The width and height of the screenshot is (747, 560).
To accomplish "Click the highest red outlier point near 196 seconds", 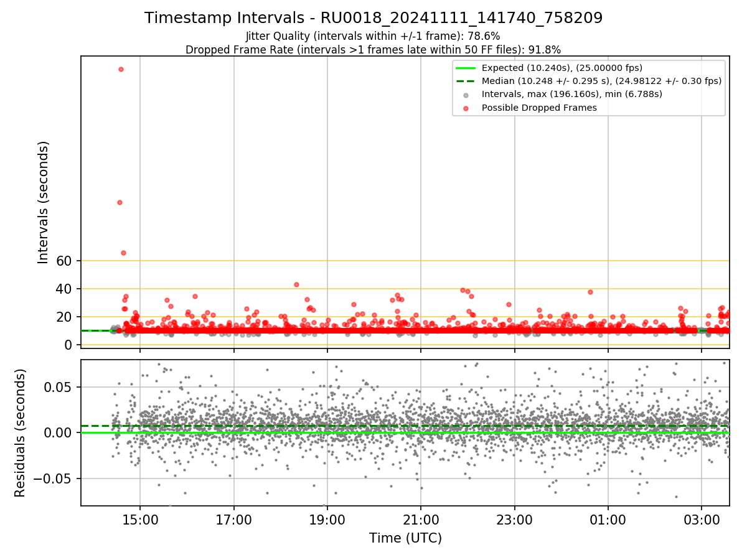I will click(121, 69).
